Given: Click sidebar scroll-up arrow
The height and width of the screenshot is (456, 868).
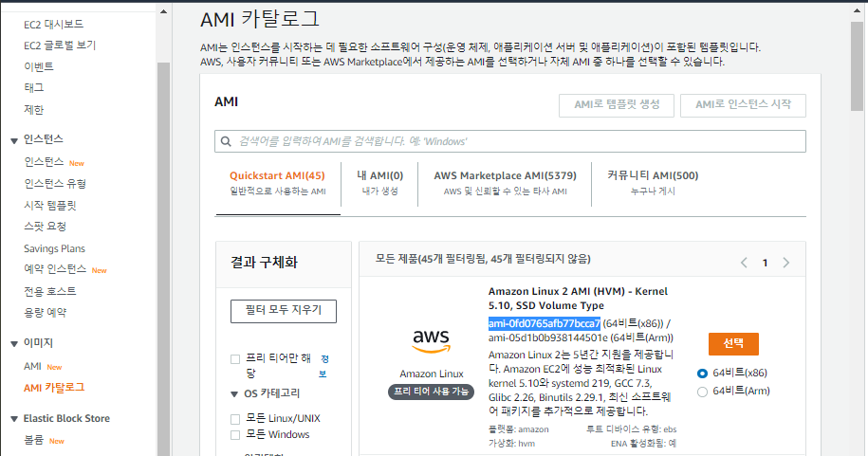Looking at the screenshot, I should tap(164, 11).
